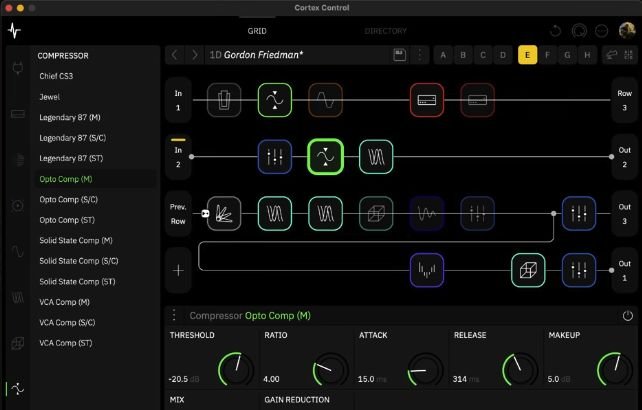This screenshot has height=410, width=642.
Task: Adjust the ATTACK knob
Action: coord(425,369)
